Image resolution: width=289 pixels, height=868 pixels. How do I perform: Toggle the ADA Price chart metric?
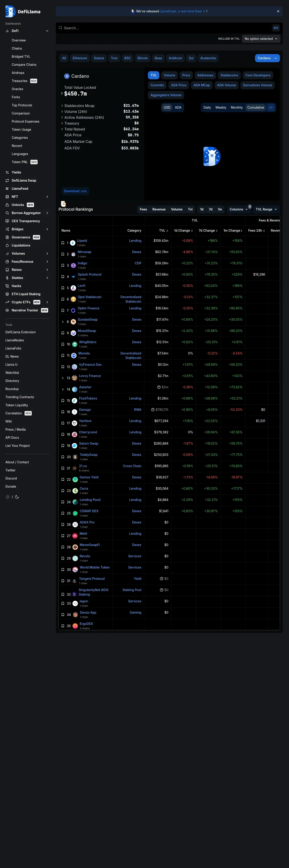tap(179, 85)
